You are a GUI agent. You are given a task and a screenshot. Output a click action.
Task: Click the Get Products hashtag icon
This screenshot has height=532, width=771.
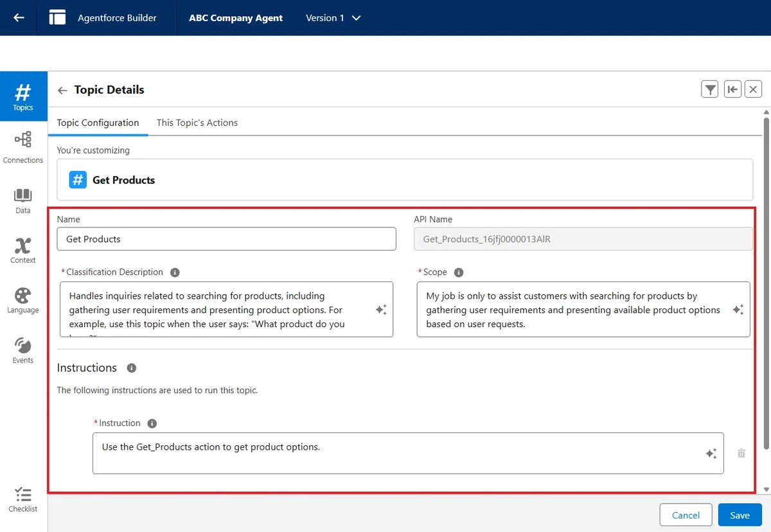pyautogui.click(x=78, y=180)
